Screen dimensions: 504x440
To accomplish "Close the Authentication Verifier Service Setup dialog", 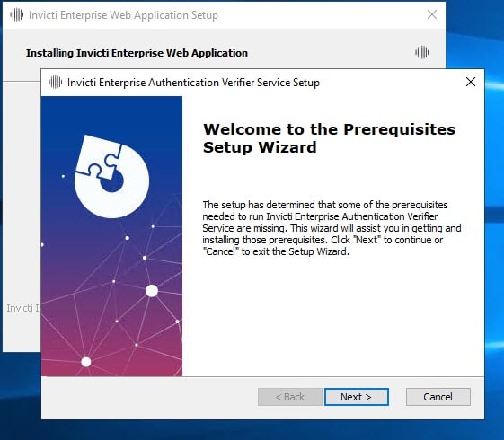I will (471, 82).
